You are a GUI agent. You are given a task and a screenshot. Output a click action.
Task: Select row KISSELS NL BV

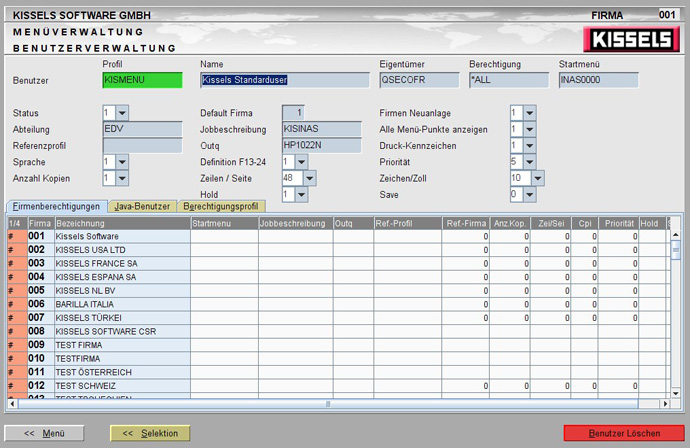(x=338, y=291)
